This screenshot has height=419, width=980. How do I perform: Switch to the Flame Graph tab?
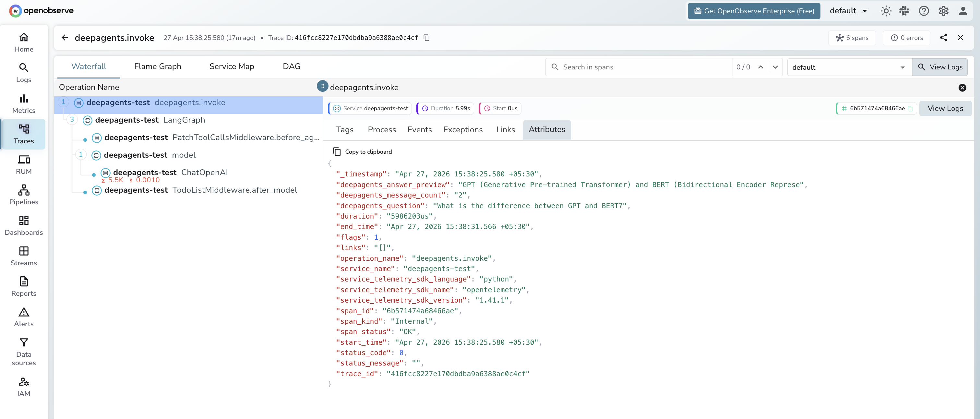158,66
